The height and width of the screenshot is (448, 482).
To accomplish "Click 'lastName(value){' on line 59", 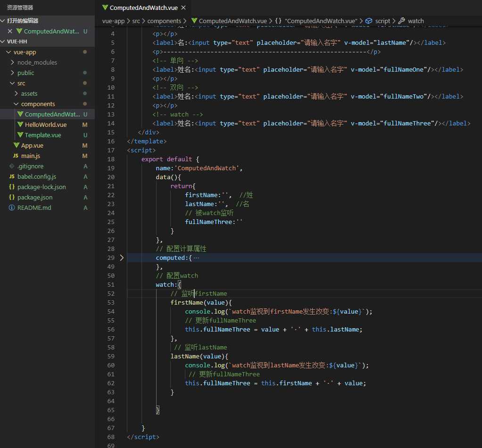I will pyautogui.click(x=199, y=357).
